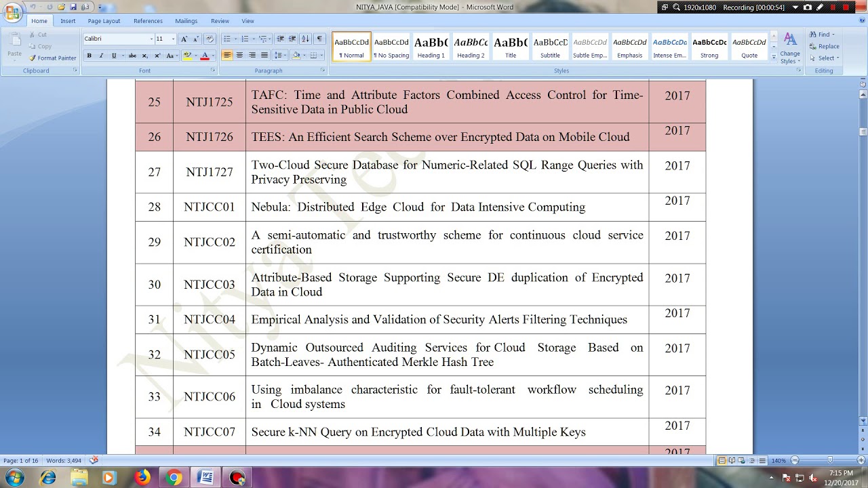
Task: Open the Select dropdown in Editing group
Action: pos(824,58)
